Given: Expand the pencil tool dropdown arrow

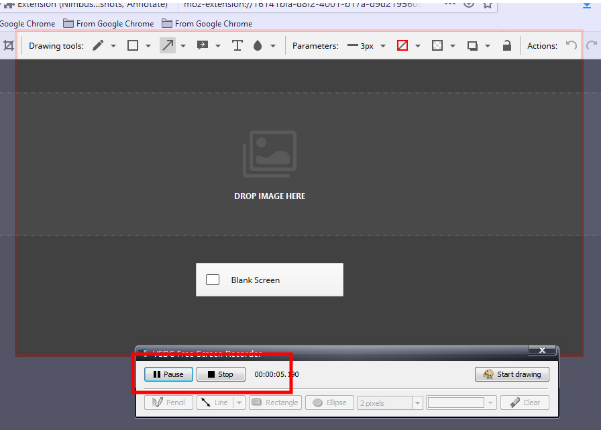Looking at the screenshot, I should coord(113,46).
